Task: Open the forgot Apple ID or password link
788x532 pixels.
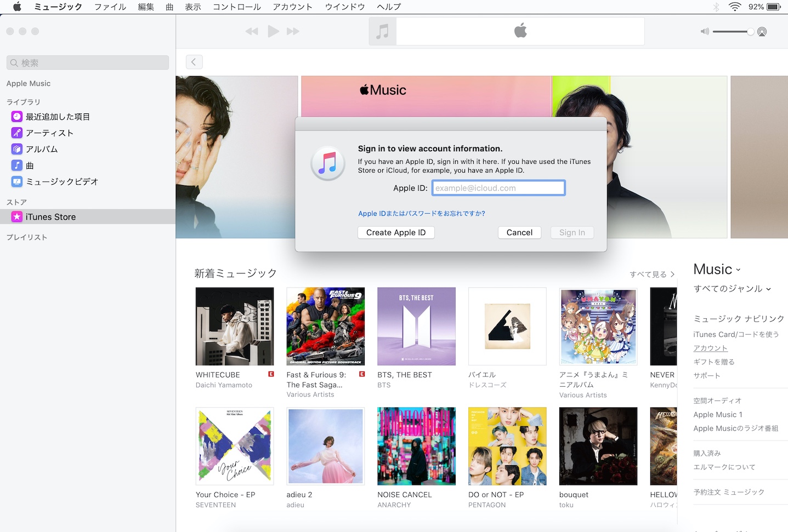Action: (422, 214)
